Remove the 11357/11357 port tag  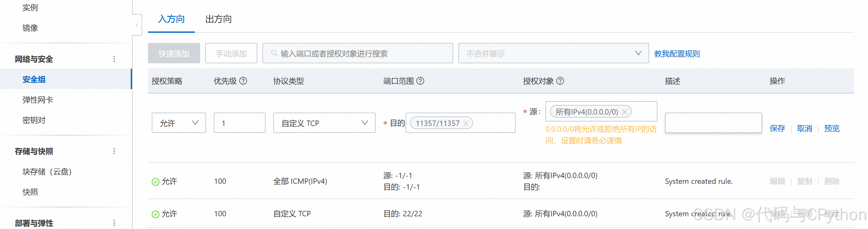coord(466,123)
